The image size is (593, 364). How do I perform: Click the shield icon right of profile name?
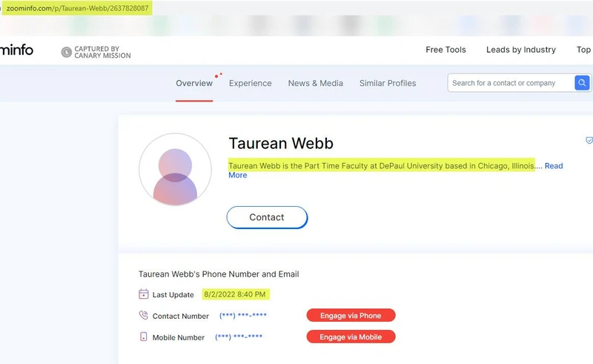(x=589, y=140)
